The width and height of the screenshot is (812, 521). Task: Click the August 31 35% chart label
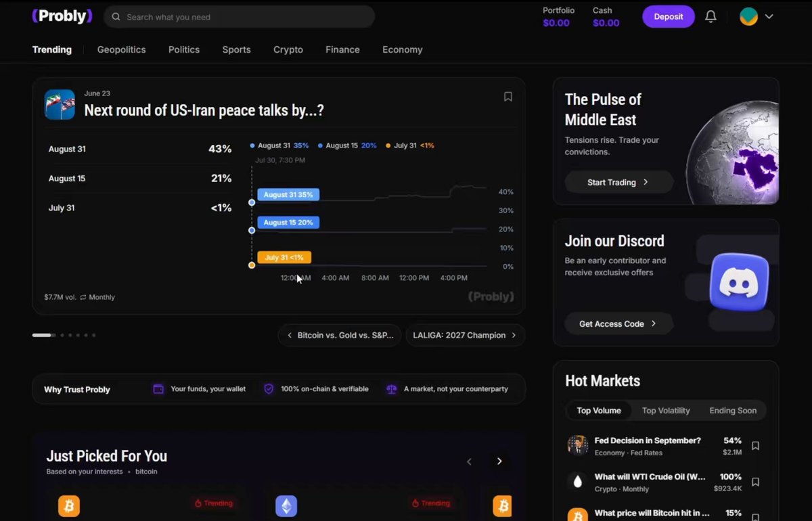(x=288, y=195)
